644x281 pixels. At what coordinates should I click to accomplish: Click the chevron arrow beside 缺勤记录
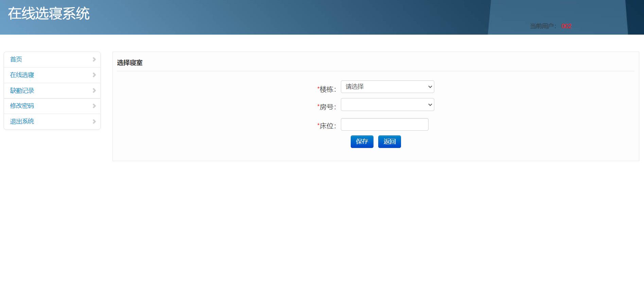point(94,91)
